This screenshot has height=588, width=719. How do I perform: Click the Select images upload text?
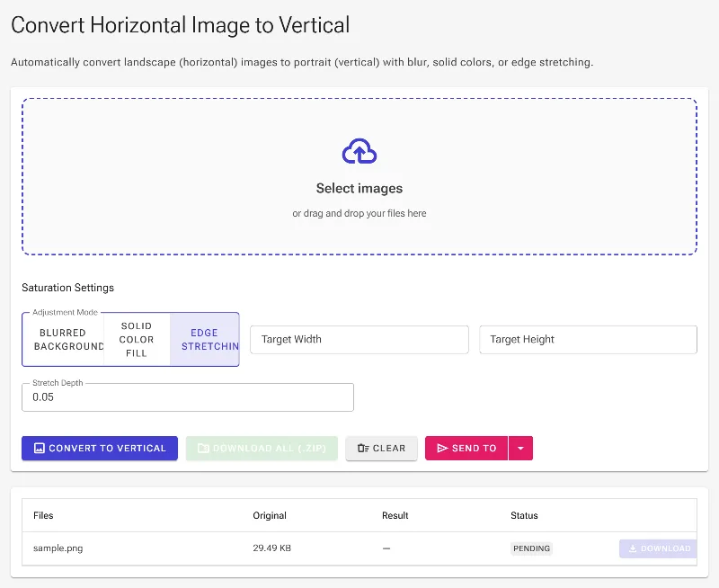[359, 189]
